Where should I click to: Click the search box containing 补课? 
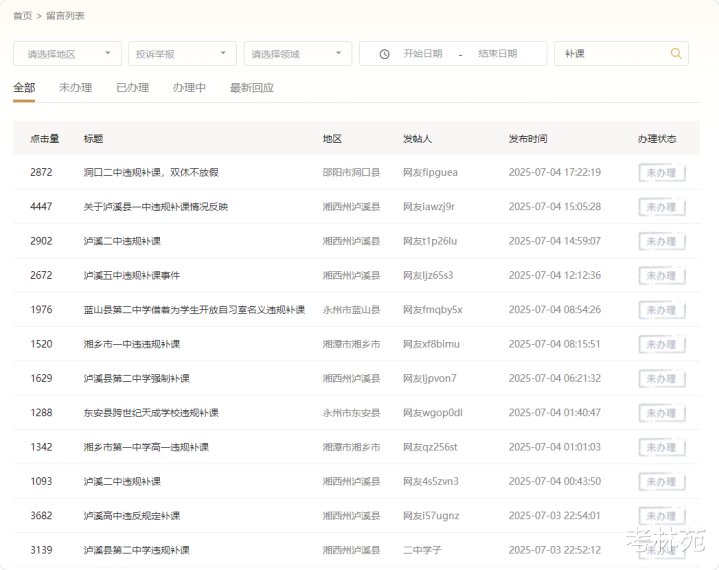coord(621,54)
